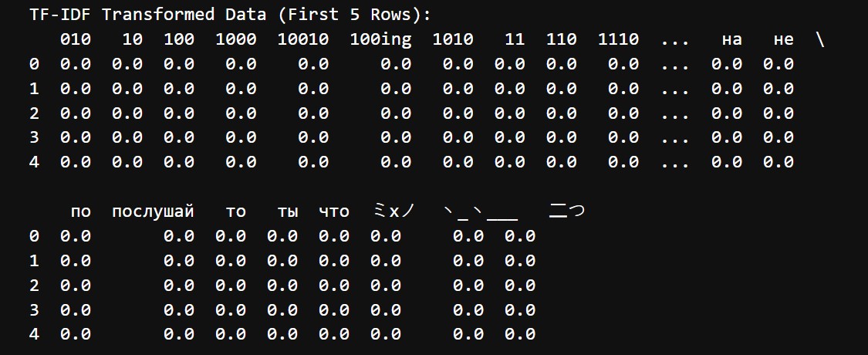Click the title 'TF-IDF Transformed Data' heading text
This screenshot has width=868, height=355.
coord(148,15)
